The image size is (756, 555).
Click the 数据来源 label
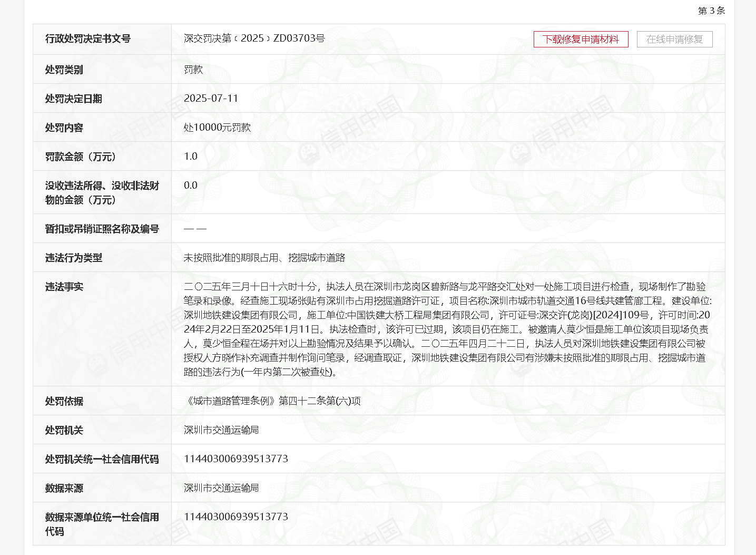64,488
